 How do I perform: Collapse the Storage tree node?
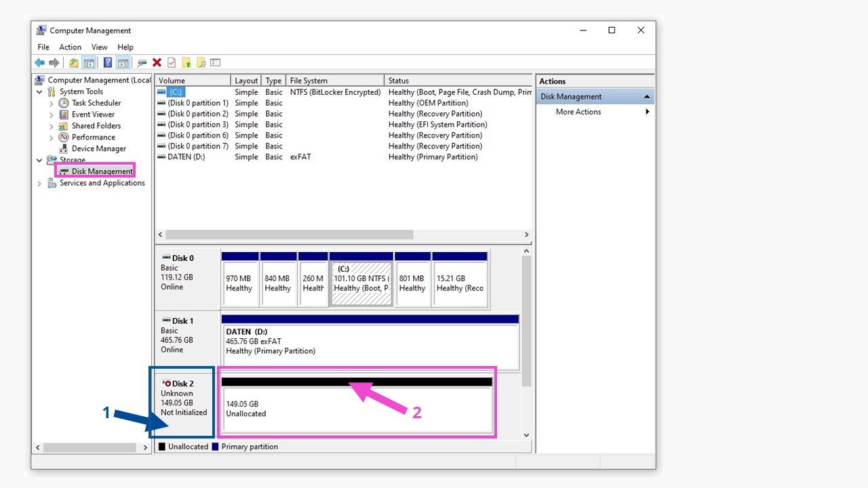click(x=39, y=160)
